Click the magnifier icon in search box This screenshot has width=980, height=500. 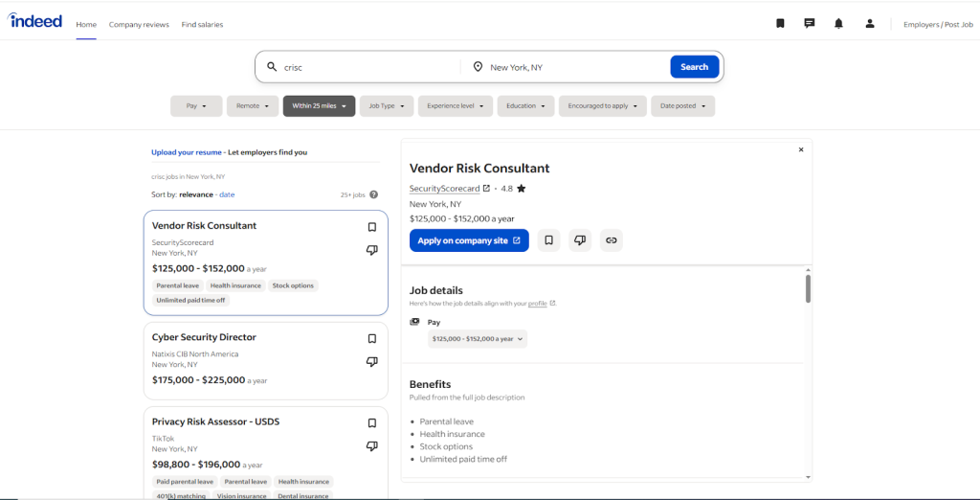(272, 67)
